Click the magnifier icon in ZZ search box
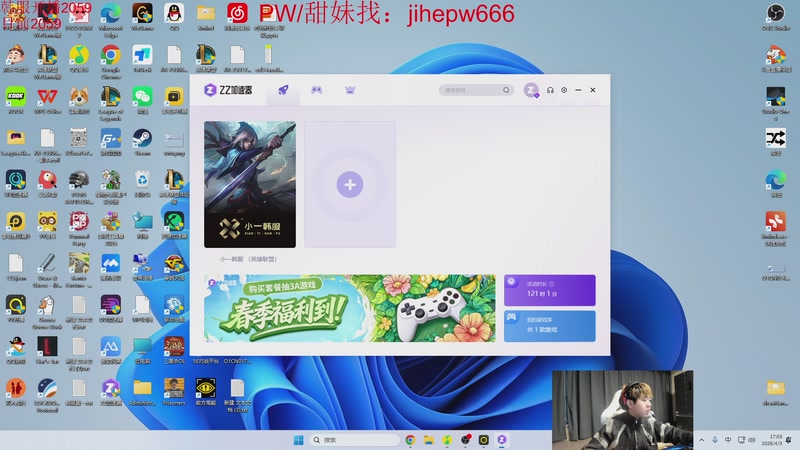Viewport: 800px width, 450px height. click(506, 90)
